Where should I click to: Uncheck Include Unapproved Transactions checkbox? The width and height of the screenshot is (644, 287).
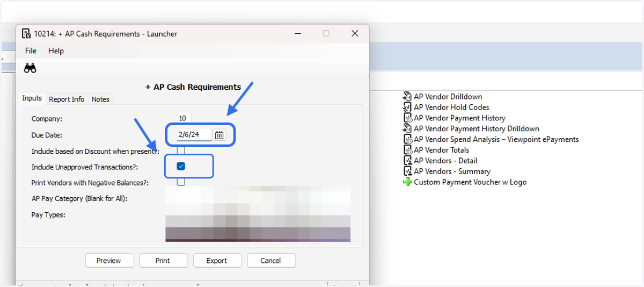(181, 167)
